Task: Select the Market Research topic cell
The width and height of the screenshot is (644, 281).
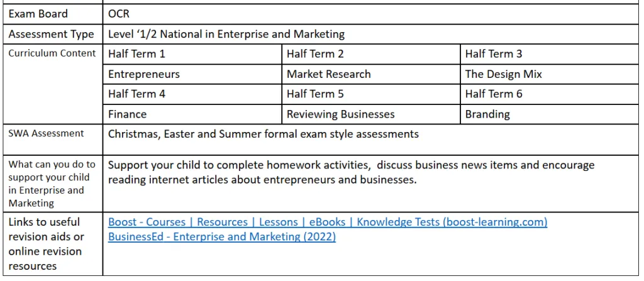Action: tap(329, 74)
